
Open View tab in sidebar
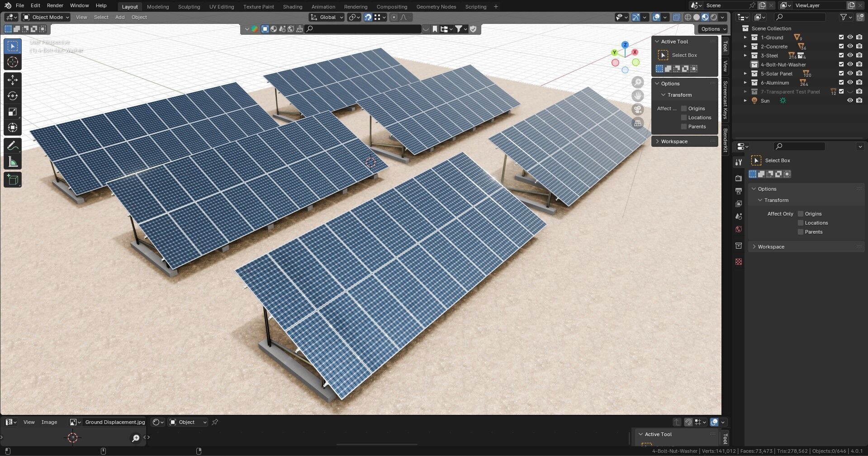[x=725, y=66]
